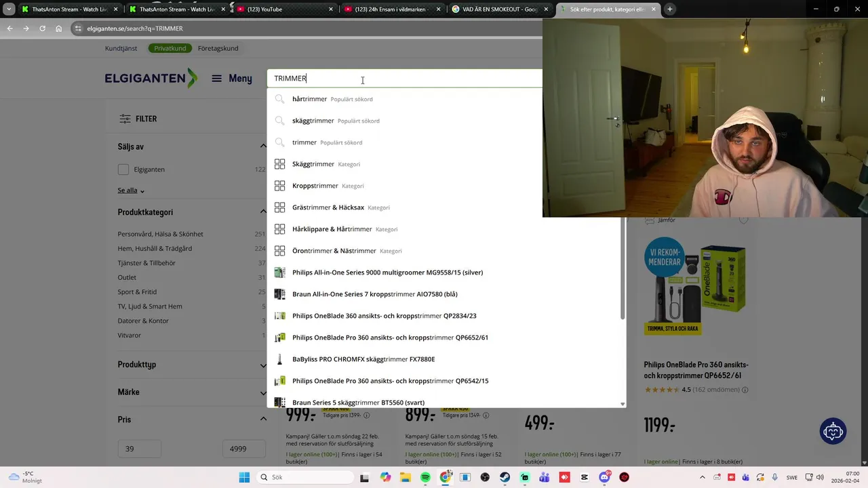The image size is (868, 488).
Task: Tick the Elgiganten seller checkbox
Action: point(123,169)
